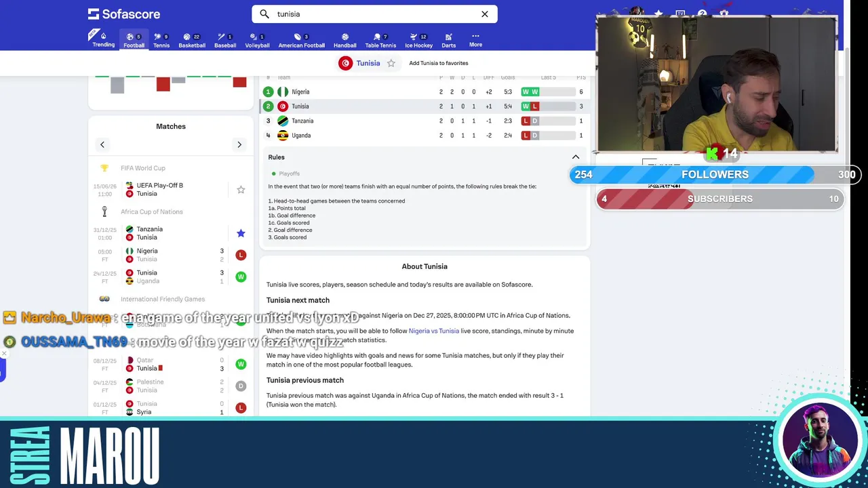Open the Ice Hockey tab

pyautogui.click(x=418, y=41)
